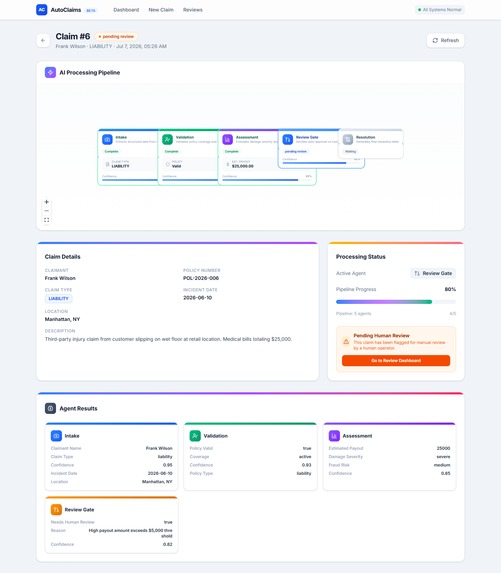Image resolution: width=501 pixels, height=573 pixels.
Task: Click Coverage value active
Action: pyautogui.click(x=305, y=456)
